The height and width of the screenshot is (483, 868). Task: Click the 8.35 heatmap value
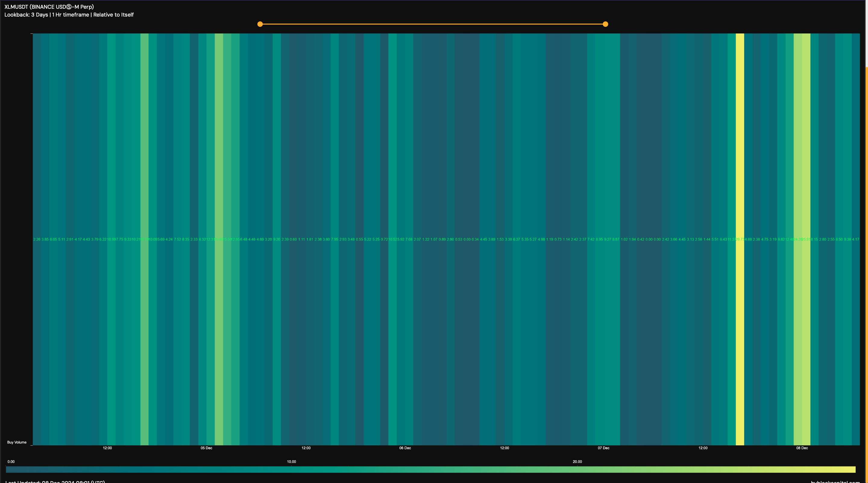(x=186, y=239)
